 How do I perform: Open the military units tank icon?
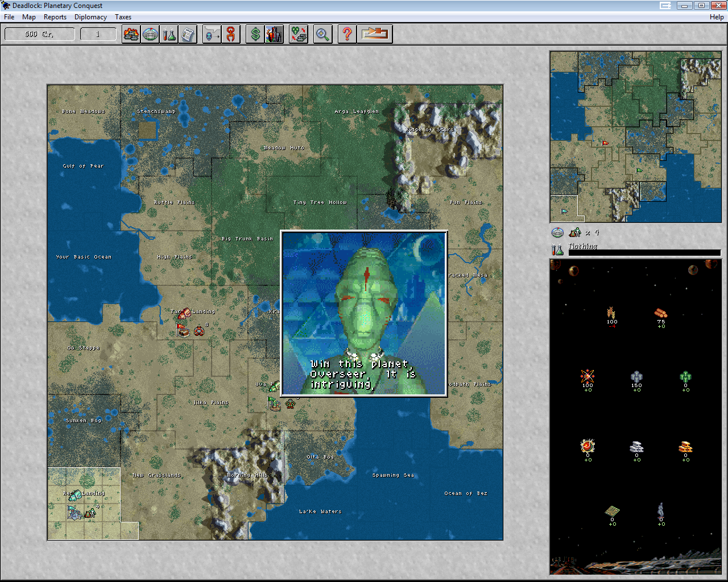pos(131,34)
